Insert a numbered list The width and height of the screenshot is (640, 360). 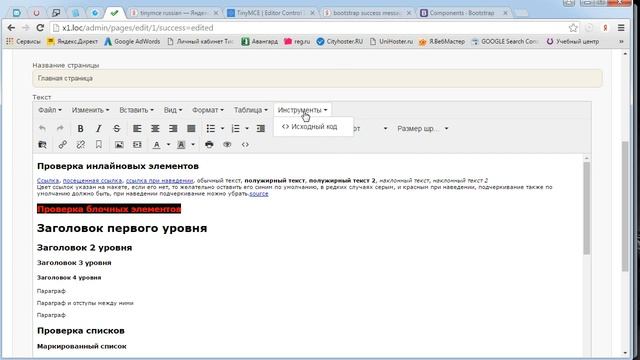click(236, 129)
